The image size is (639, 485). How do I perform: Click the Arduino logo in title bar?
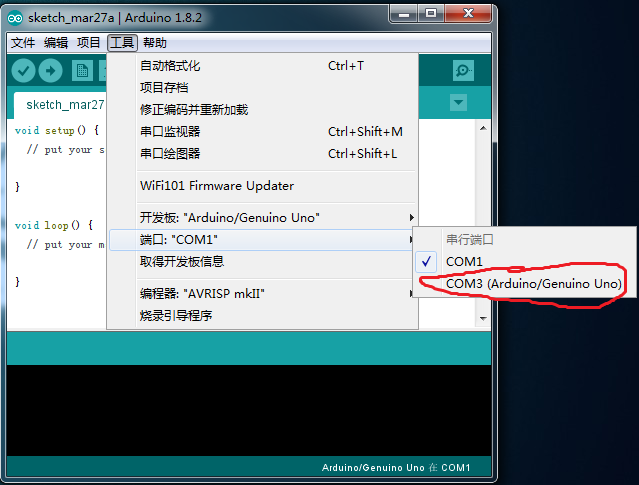[15, 18]
